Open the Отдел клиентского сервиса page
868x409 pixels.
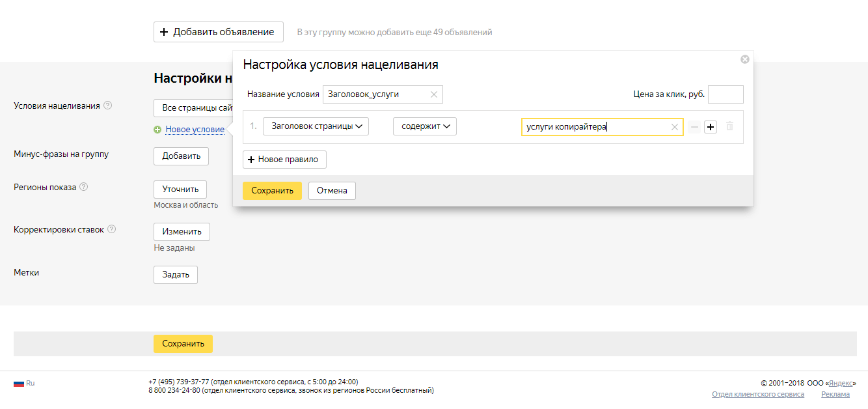(757, 394)
